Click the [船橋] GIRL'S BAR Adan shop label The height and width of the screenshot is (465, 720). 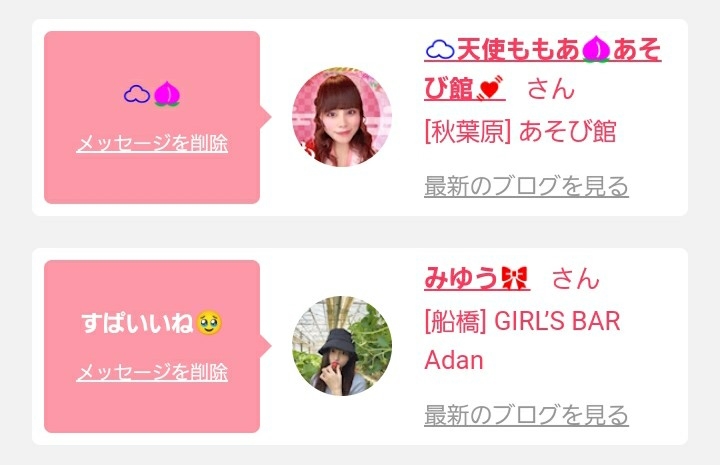click(523, 340)
